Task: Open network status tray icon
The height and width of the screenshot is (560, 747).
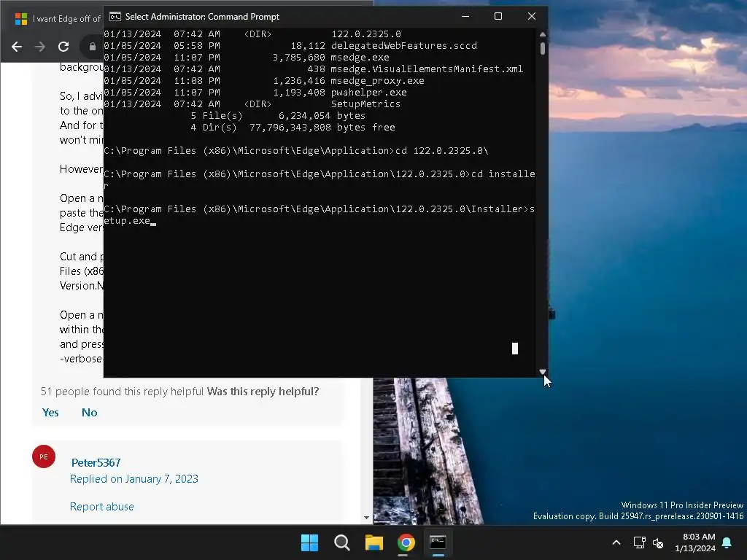Action: coord(639,542)
